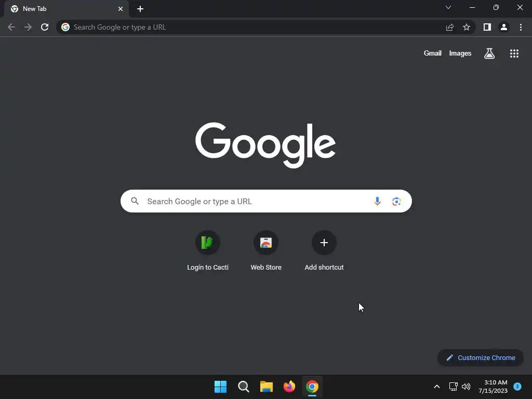Open the clock and date flyout

493,387
